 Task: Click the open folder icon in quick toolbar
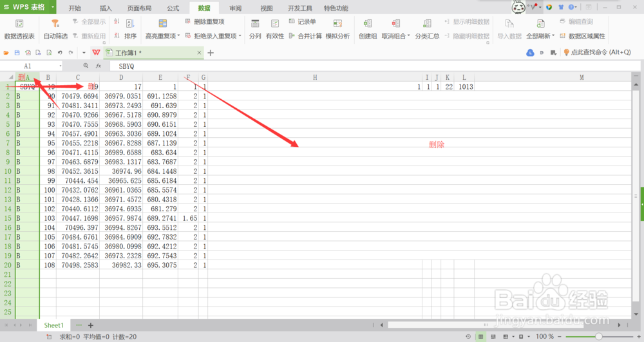[6, 53]
